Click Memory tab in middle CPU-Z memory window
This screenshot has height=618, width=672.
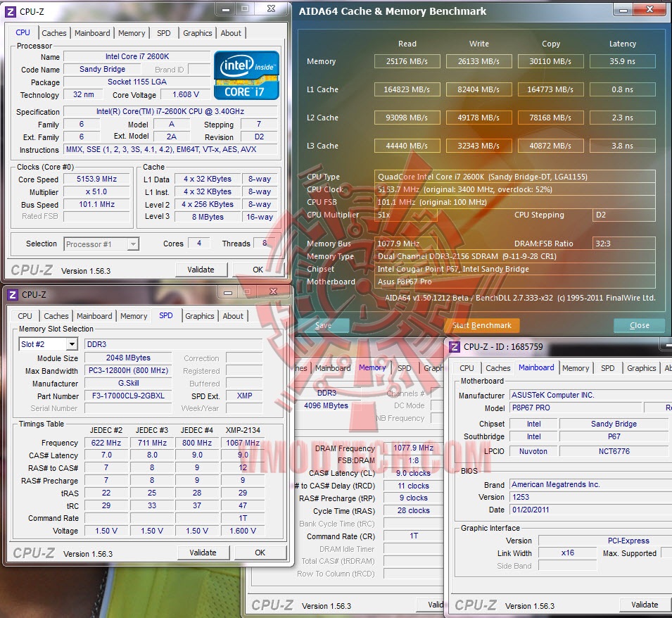point(372,367)
